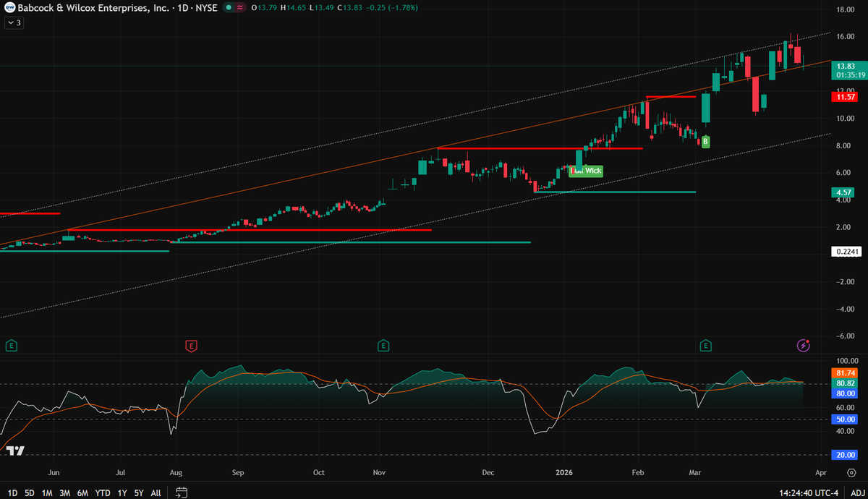
Task: Select the 5Y date range
Action: coord(138,493)
